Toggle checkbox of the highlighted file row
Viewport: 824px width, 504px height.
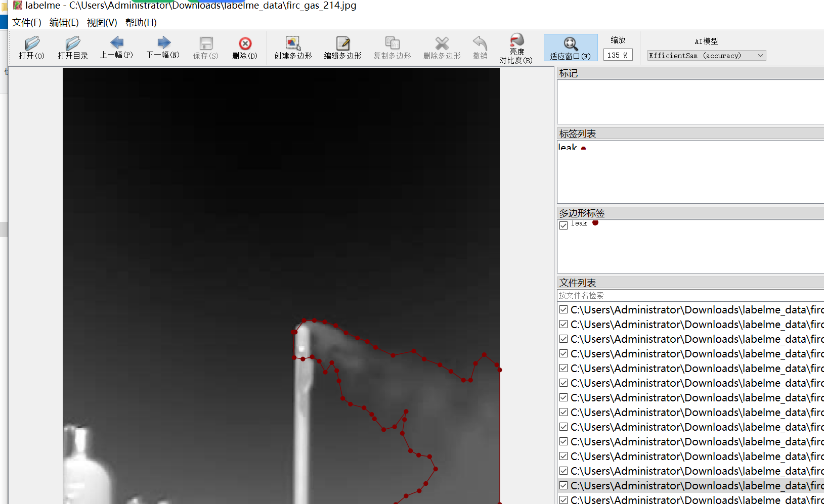tap(563, 485)
